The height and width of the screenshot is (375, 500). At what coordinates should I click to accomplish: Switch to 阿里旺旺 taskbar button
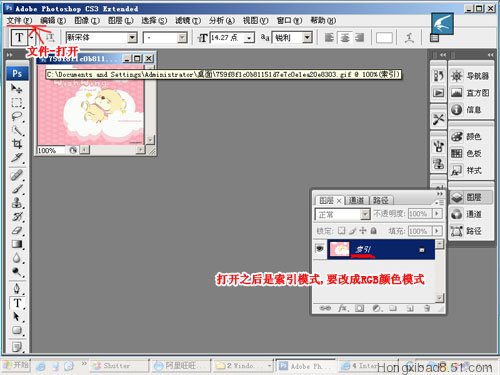(x=181, y=366)
